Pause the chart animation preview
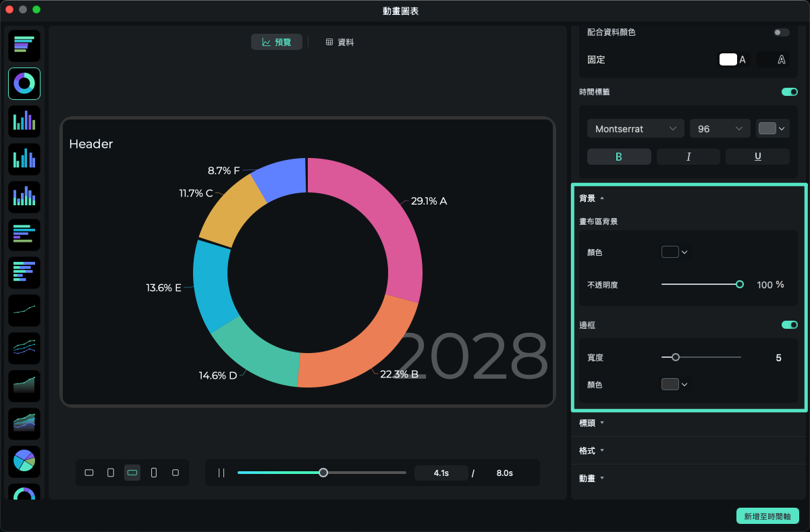This screenshot has height=532, width=810. pyautogui.click(x=221, y=473)
